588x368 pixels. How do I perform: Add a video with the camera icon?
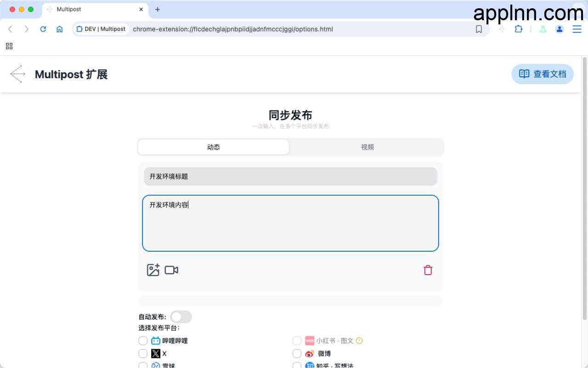click(x=171, y=270)
